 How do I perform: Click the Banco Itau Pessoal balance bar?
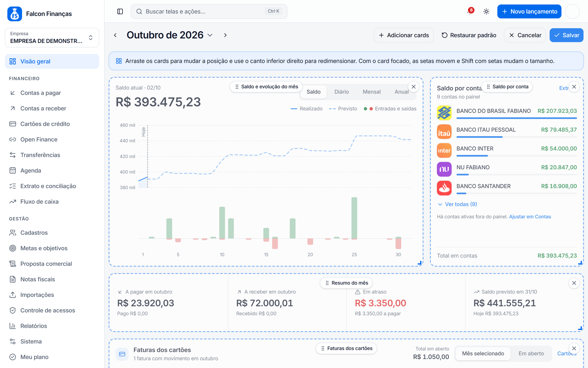pyautogui.click(x=516, y=137)
